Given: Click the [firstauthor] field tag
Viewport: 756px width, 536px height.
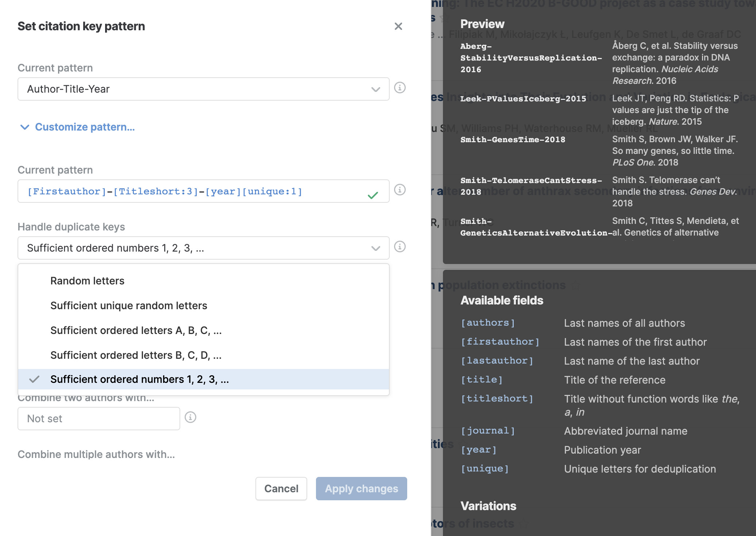Looking at the screenshot, I should (x=500, y=342).
